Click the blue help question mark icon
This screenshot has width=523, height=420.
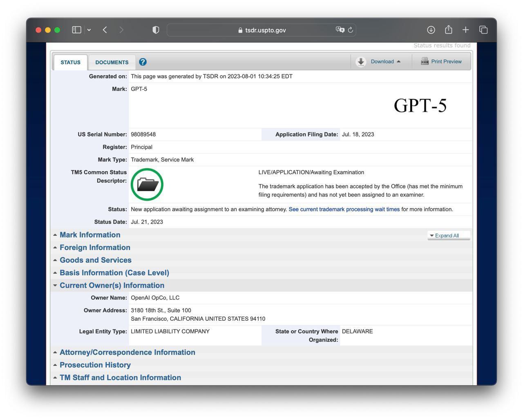point(143,62)
